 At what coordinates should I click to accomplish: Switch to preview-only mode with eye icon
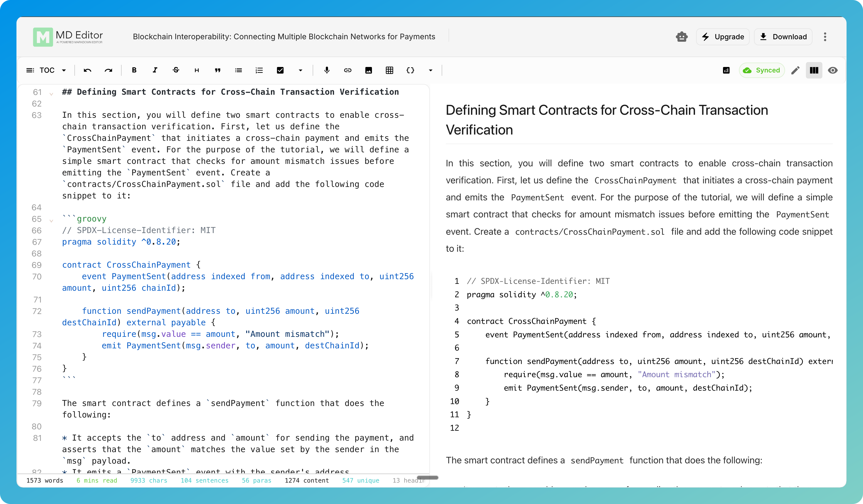[x=833, y=70]
